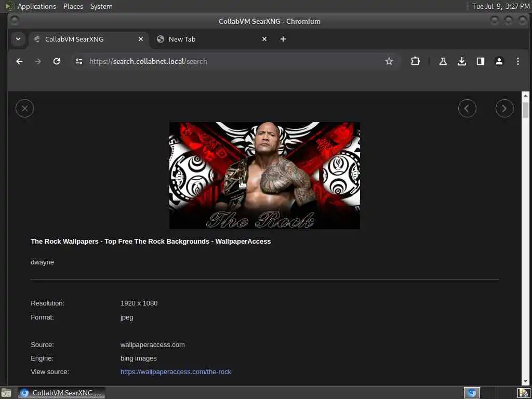Click the window menu button in title bar
Image resolution: width=532 pixels, height=399 pixels.
[14, 21]
